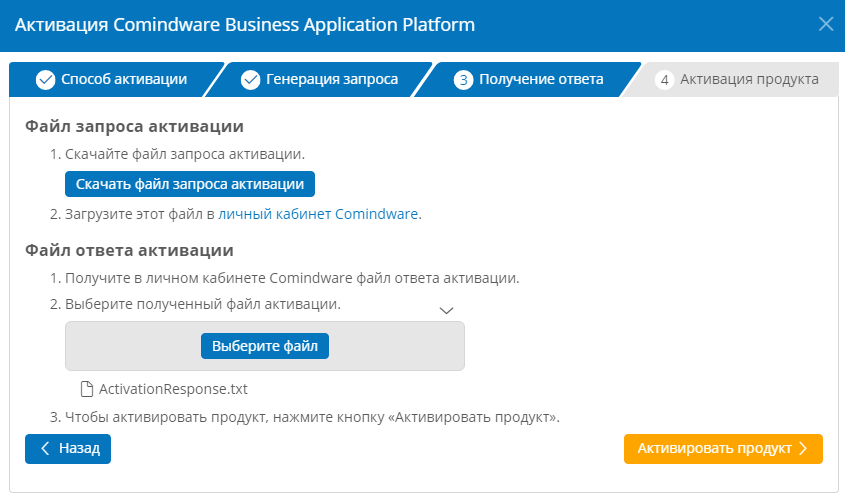Expand the chevron above the file upload area
This screenshot has width=845, height=497.
click(x=446, y=310)
